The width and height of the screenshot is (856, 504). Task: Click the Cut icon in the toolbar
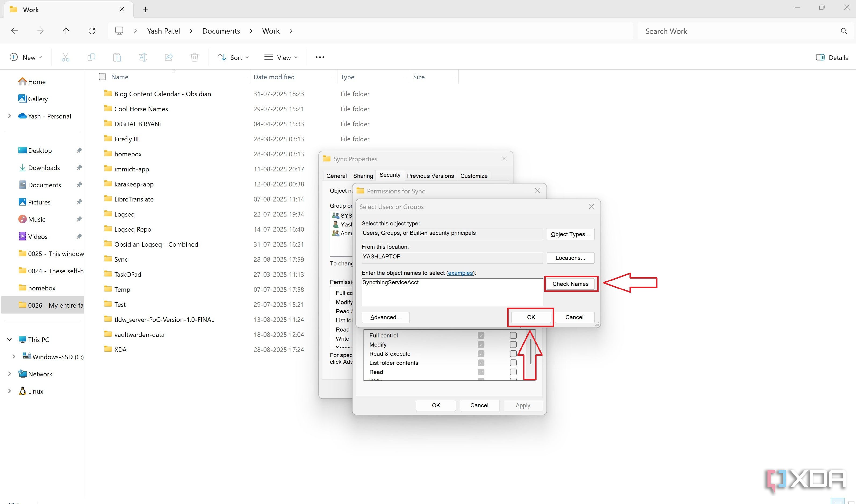pyautogui.click(x=66, y=57)
